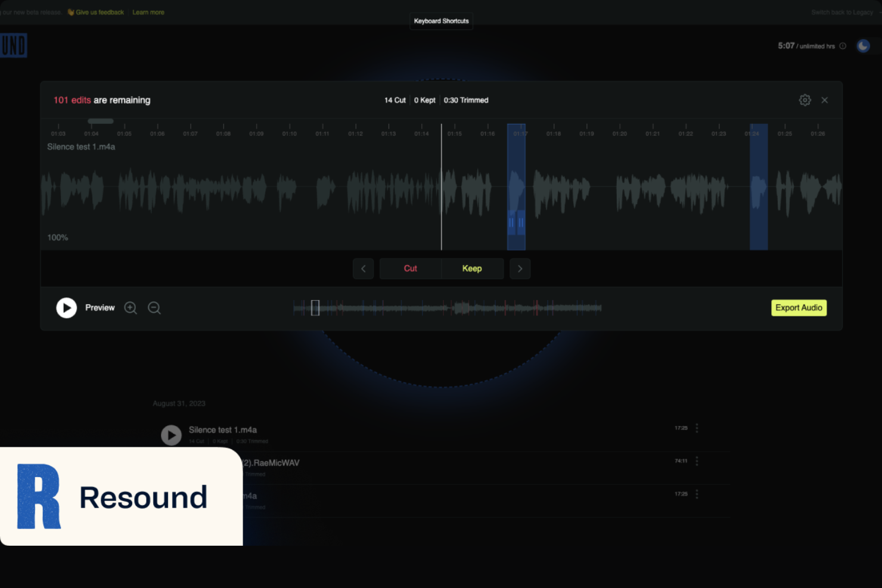Viewport: 882px width, 588px height.
Task: Open the options menu beside the 74:11 recording
Action: point(696,461)
